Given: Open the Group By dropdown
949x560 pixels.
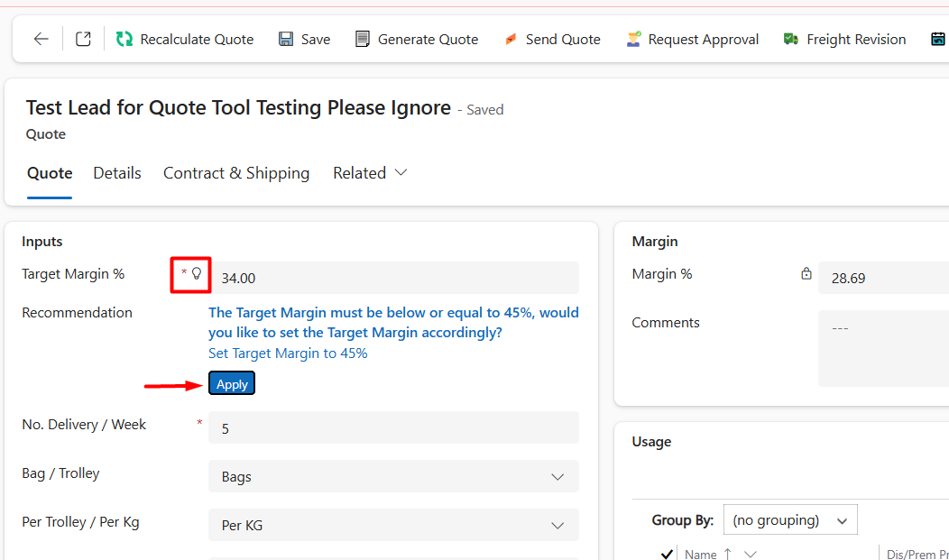Looking at the screenshot, I should point(790,520).
